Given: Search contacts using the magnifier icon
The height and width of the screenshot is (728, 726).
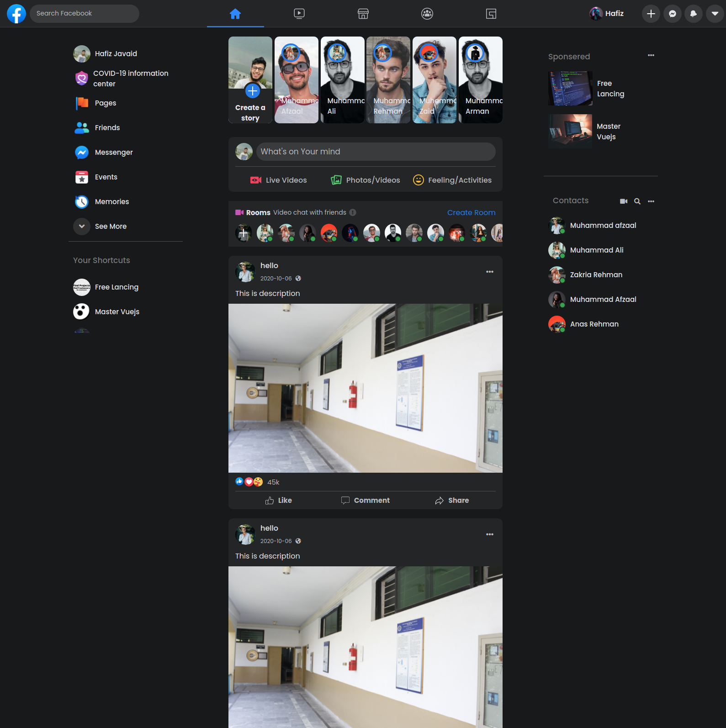Looking at the screenshot, I should [x=637, y=201].
